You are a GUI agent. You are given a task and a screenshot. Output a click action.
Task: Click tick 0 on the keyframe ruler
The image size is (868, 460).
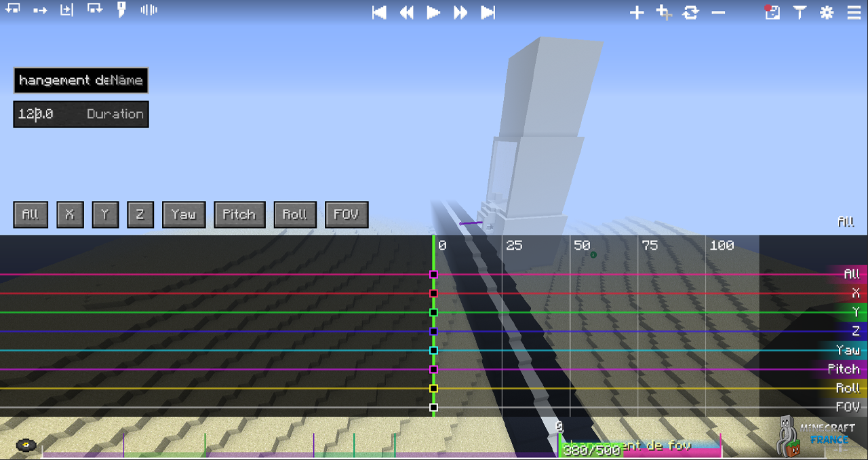point(442,246)
